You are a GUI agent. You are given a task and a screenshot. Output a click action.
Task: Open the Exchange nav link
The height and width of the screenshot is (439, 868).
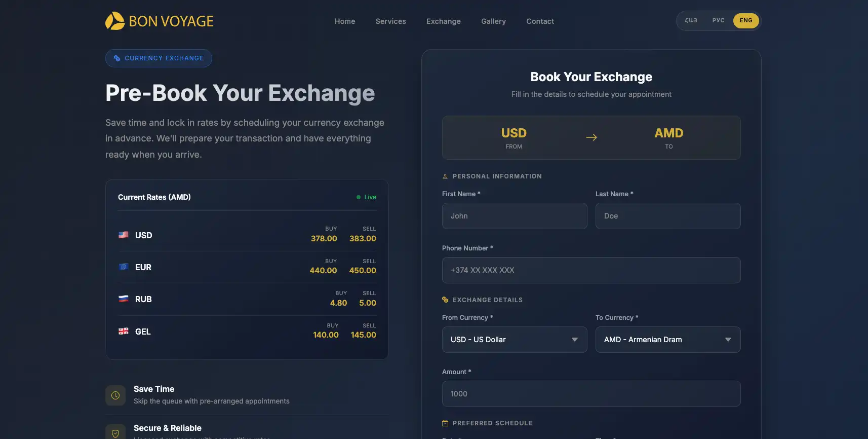[444, 21]
